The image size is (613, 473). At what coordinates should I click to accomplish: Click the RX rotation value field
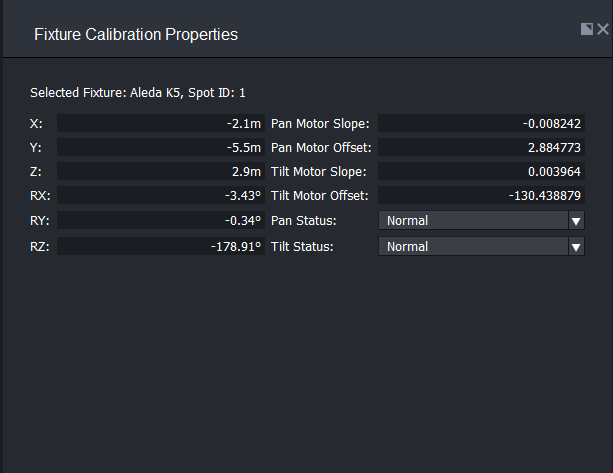pyautogui.click(x=161, y=196)
